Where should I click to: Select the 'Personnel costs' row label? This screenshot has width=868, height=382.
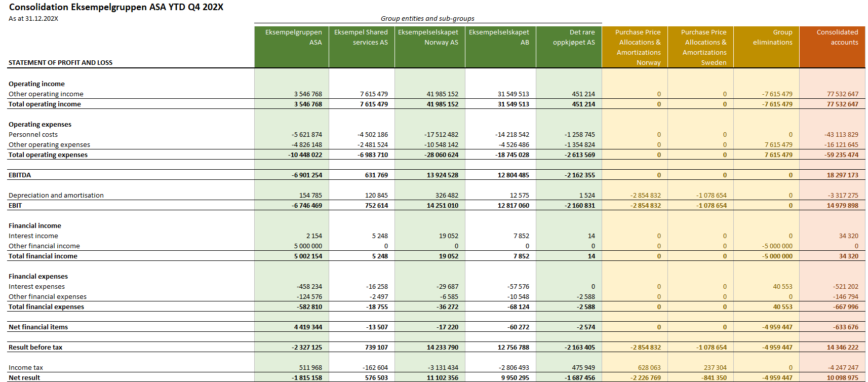click(x=33, y=135)
